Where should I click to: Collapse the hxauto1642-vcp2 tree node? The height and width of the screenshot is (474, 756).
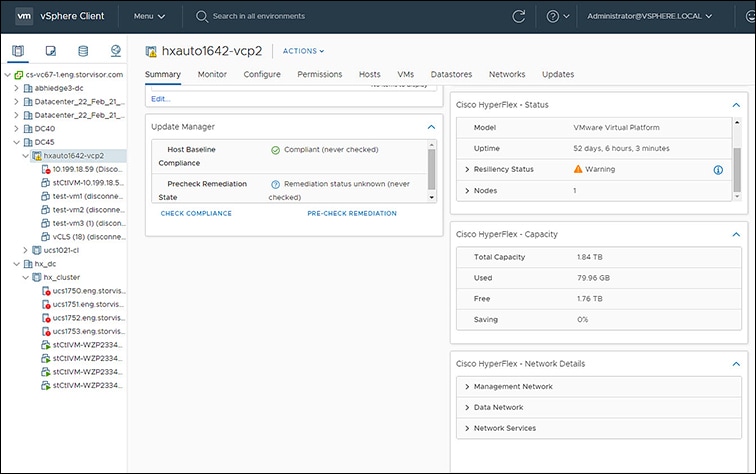(x=26, y=156)
